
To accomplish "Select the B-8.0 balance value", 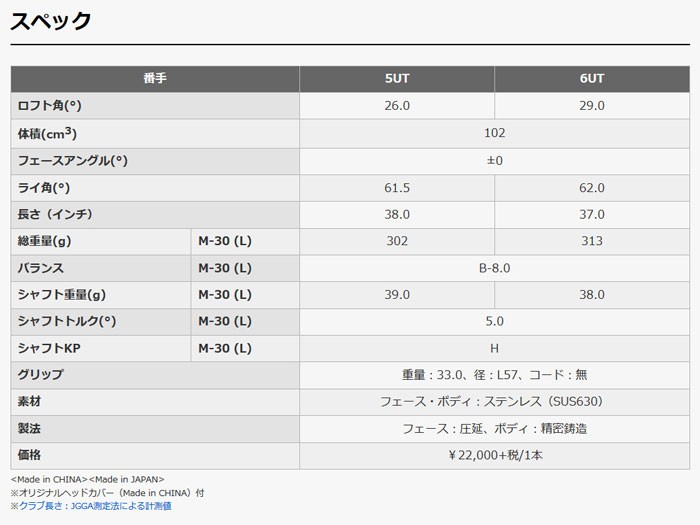I will coord(494,268).
